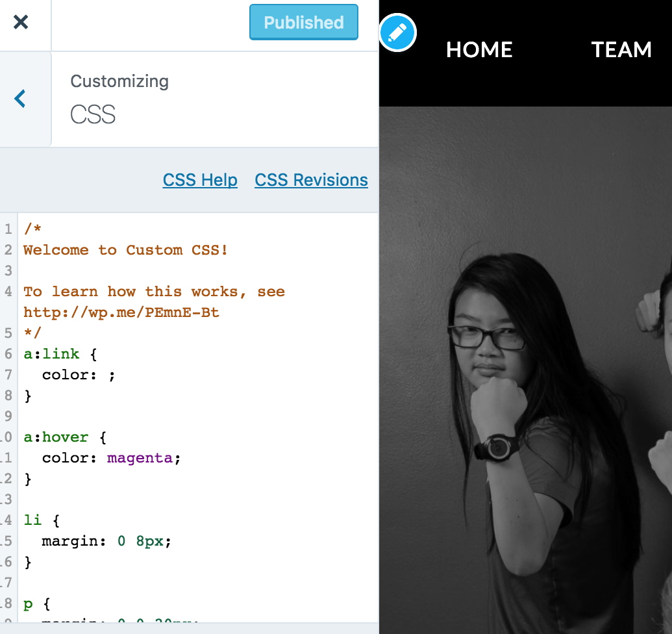This screenshot has height=634, width=672.
Task: Open the CSS Revisions link
Action: click(311, 180)
